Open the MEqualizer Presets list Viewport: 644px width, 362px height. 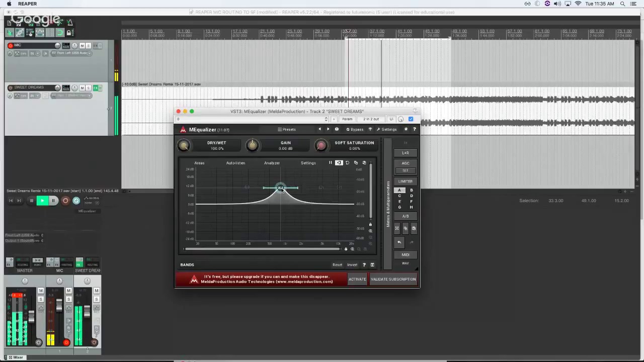287,129
